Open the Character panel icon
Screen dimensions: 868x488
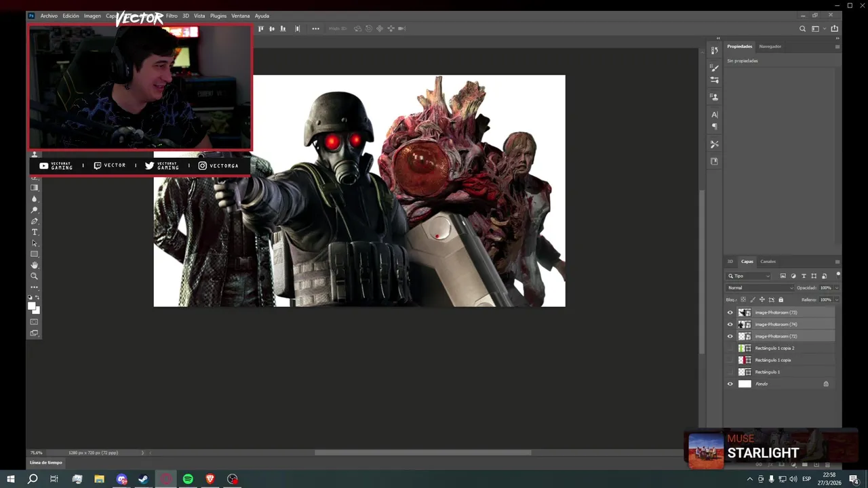(x=714, y=115)
